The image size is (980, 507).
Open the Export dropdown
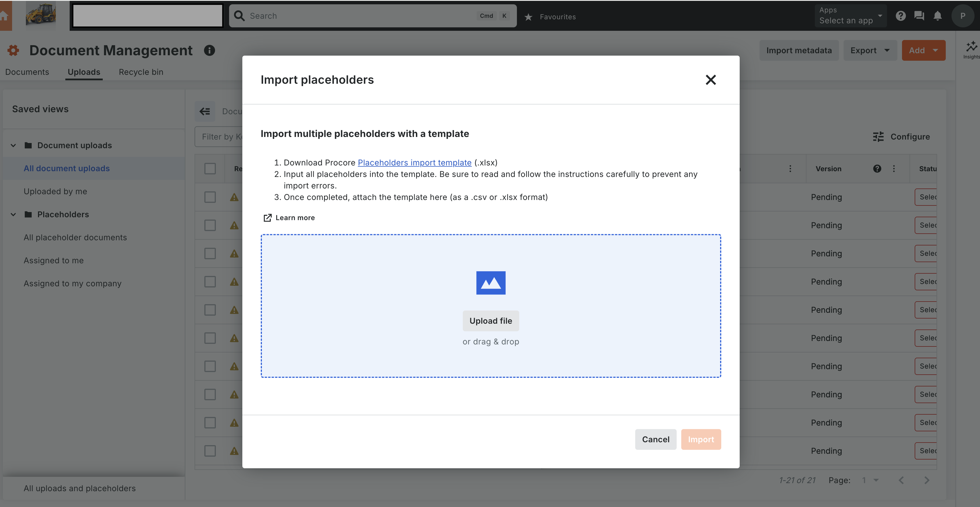click(870, 50)
